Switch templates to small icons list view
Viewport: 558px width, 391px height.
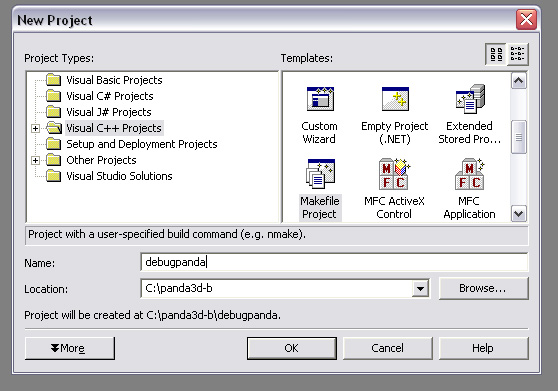point(517,54)
